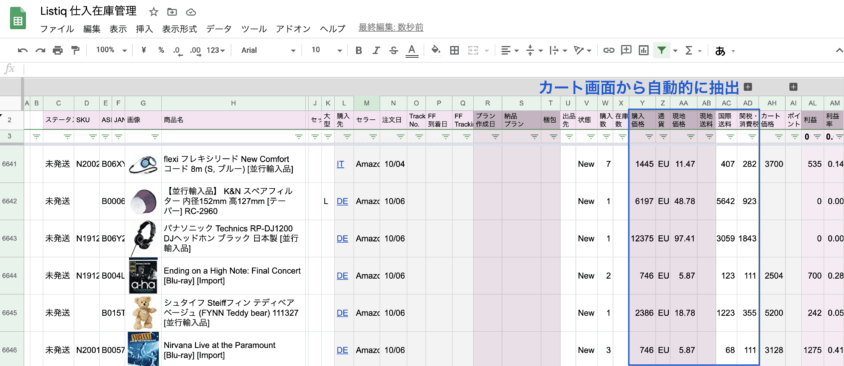Screen dimensions: 844x366
Task: Open the text wrapping dropdown
Action: coord(557,50)
